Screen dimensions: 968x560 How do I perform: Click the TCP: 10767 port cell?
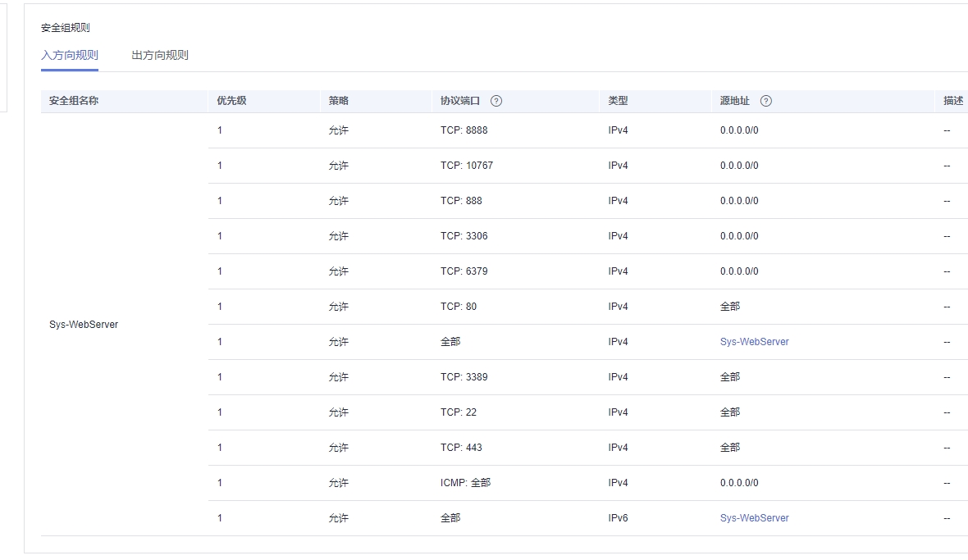[x=467, y=166]
